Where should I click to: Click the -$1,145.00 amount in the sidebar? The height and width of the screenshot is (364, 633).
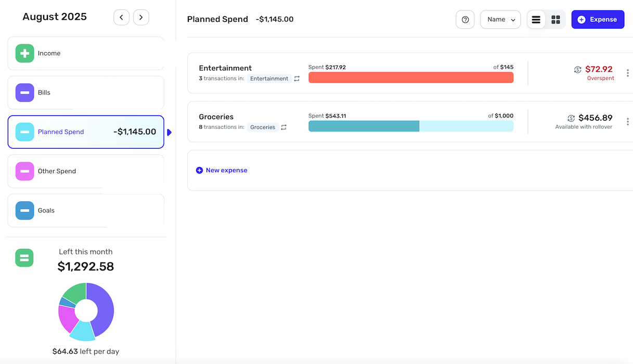point(135,132)
